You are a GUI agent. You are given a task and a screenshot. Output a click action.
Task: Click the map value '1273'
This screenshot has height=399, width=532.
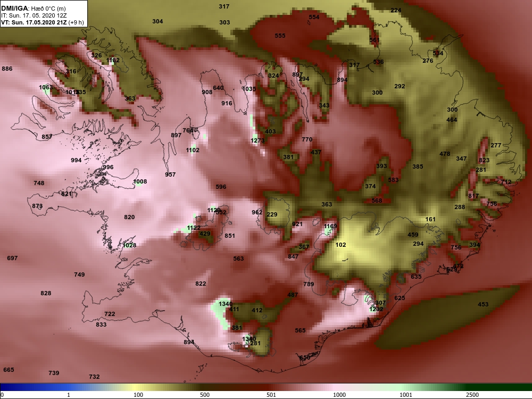pyautogui.click(x=257, y=140)
